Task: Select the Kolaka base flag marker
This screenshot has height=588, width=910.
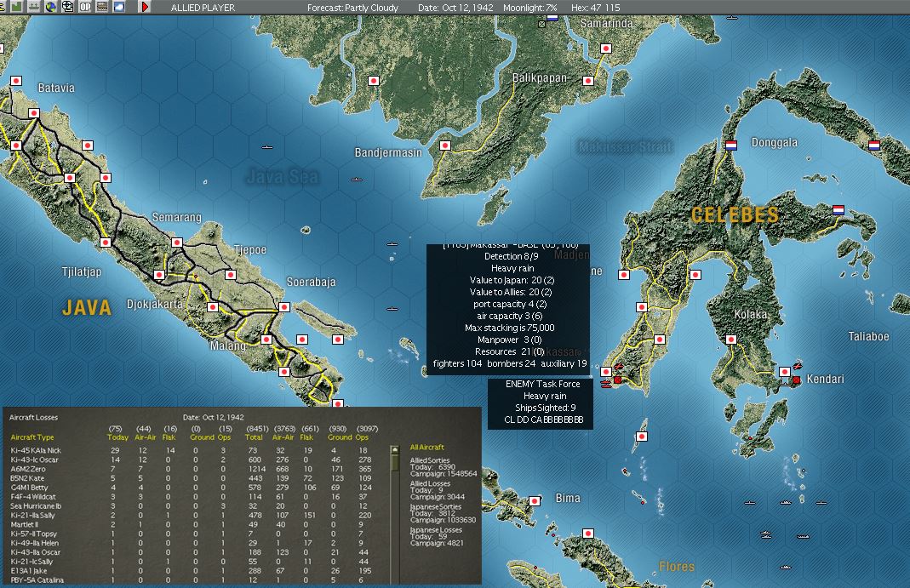Action: click(x=730, y=340)
